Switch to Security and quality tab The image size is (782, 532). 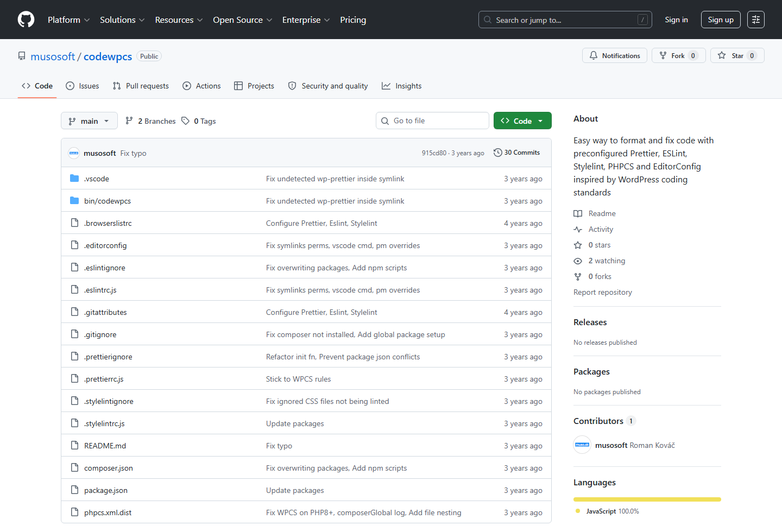[328, 86]
